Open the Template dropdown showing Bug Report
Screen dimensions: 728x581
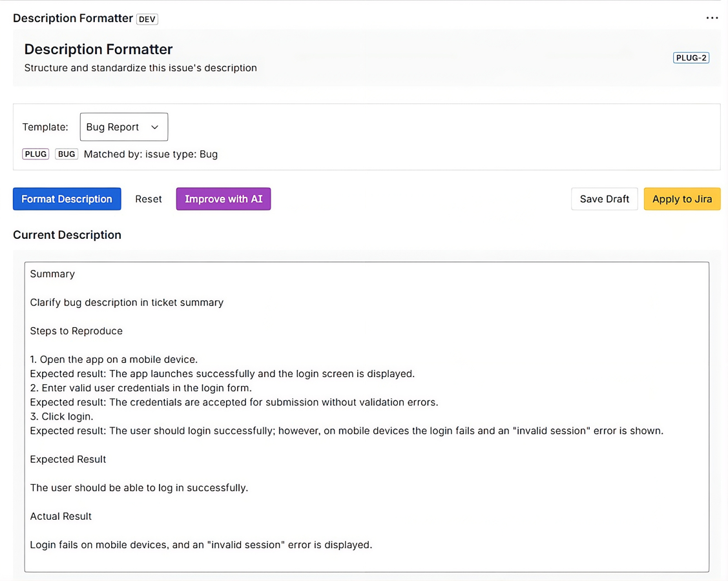[123, 127]
